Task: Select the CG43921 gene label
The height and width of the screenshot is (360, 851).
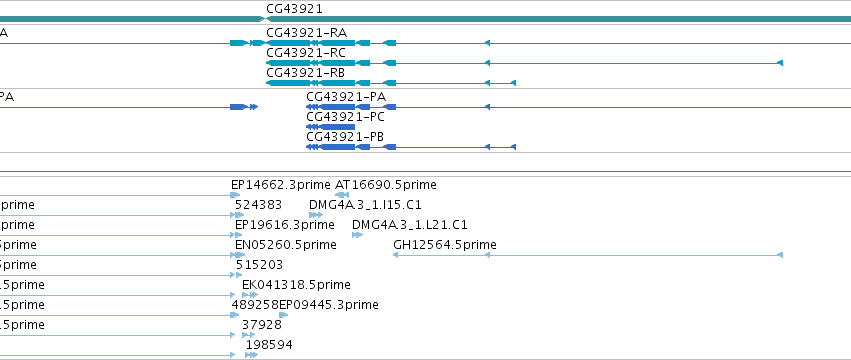Action: click(294, 9)
